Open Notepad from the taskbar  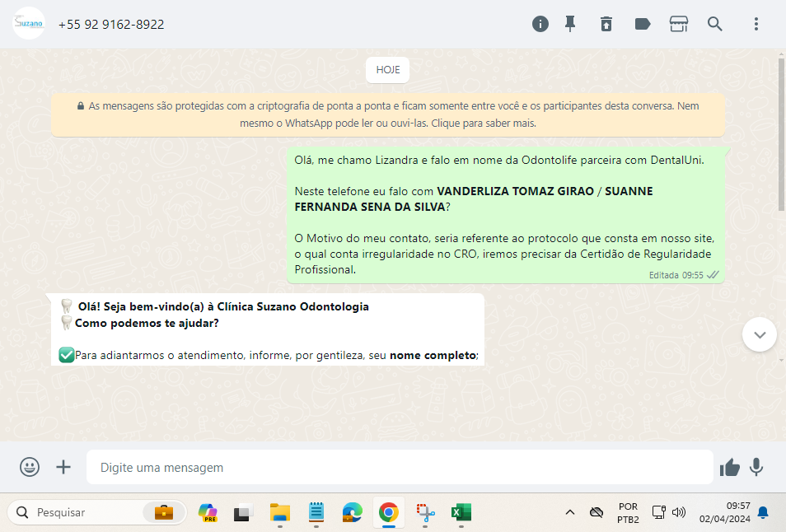point(316,512)
